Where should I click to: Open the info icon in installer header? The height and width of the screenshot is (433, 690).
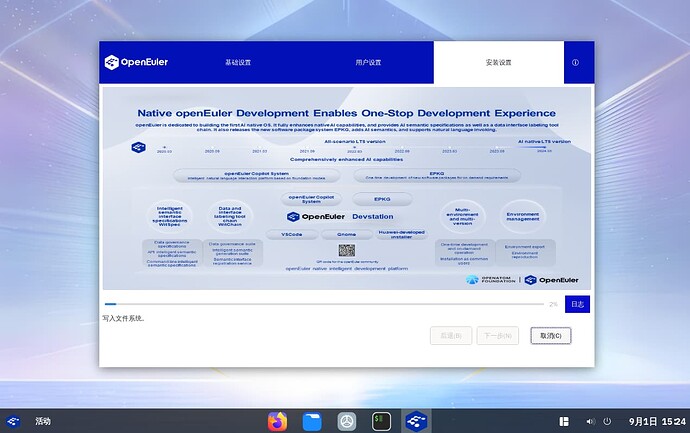coord(575,62)
